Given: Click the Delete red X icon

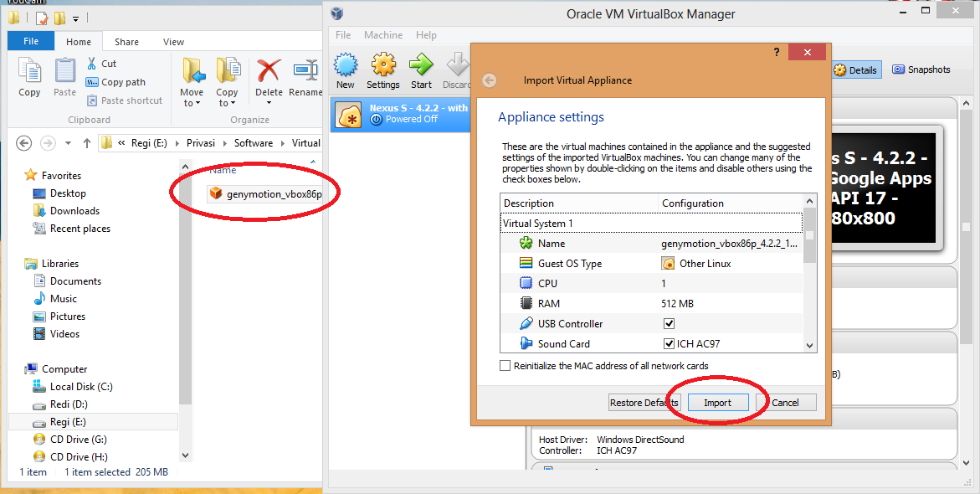Looking at the screenshot, I should [269, 70].
